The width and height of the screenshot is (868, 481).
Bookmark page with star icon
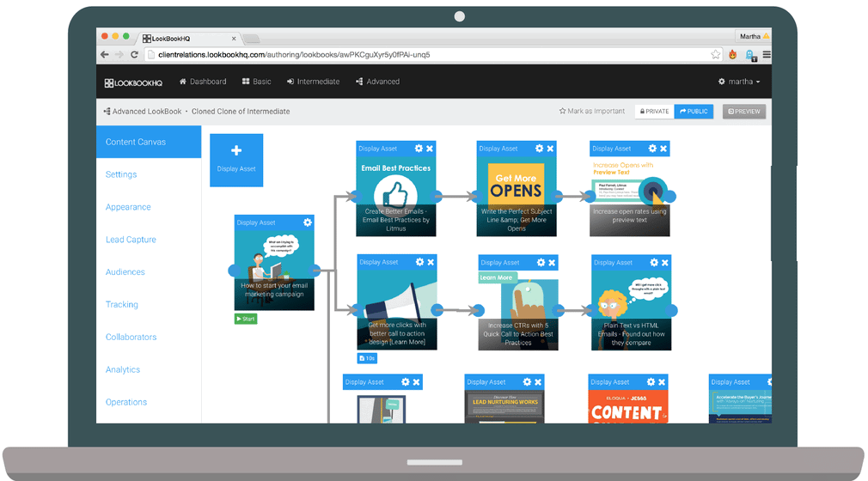(x=716, y=54)
